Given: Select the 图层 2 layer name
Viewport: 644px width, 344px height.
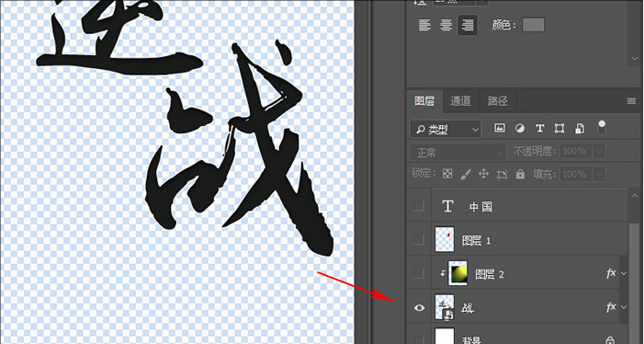Looking at the screenshot, I should point(490,274).
